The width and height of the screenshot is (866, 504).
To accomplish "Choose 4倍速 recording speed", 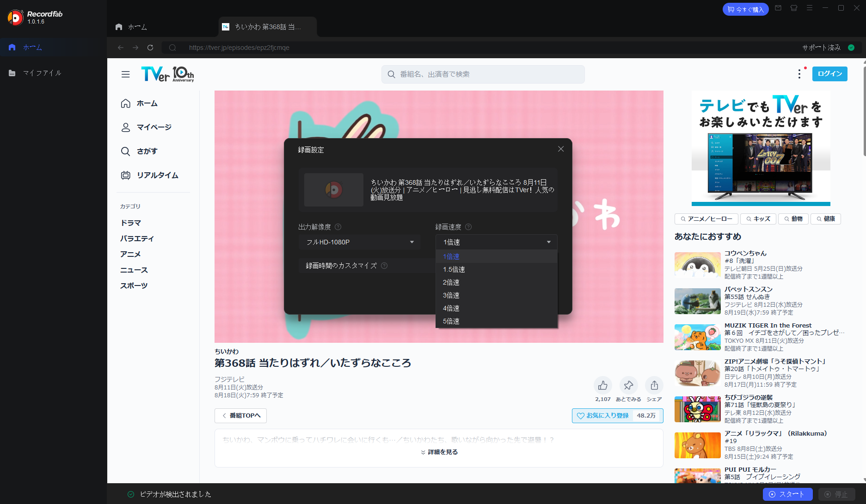I will pyautogui.click(x=497, y=308).
